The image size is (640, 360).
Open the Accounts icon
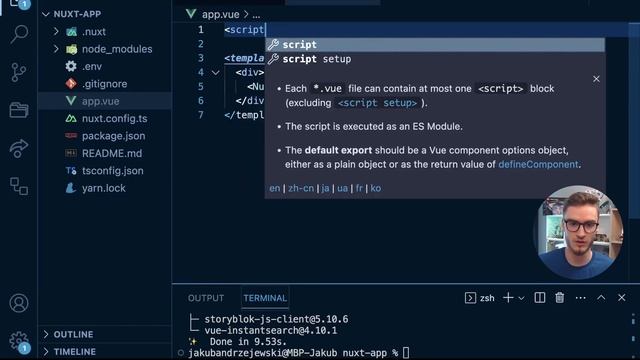click(x=19, y=303)
